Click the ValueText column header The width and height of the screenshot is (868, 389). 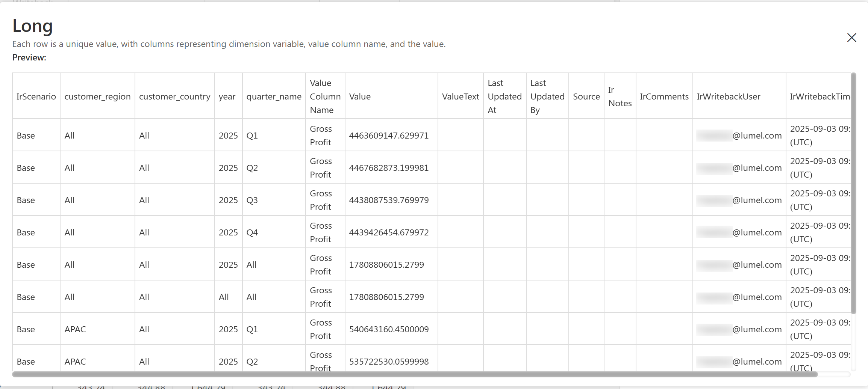(x=460, y=96)
